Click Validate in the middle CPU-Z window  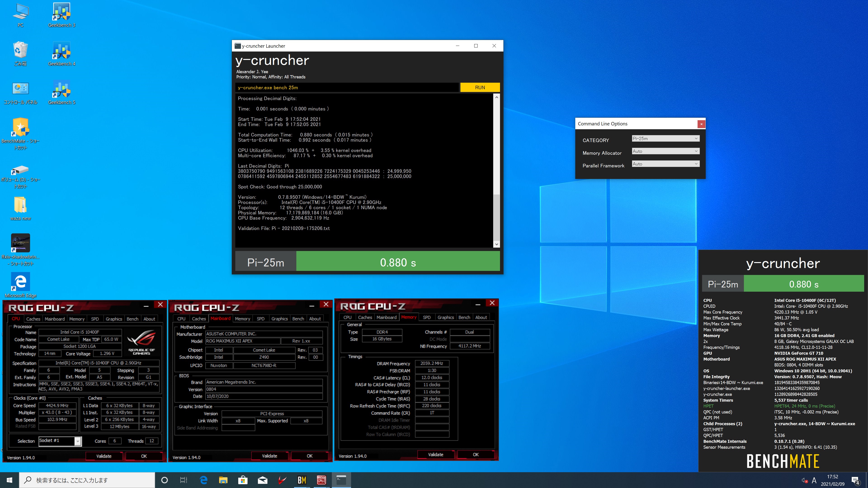pos(270,456)
